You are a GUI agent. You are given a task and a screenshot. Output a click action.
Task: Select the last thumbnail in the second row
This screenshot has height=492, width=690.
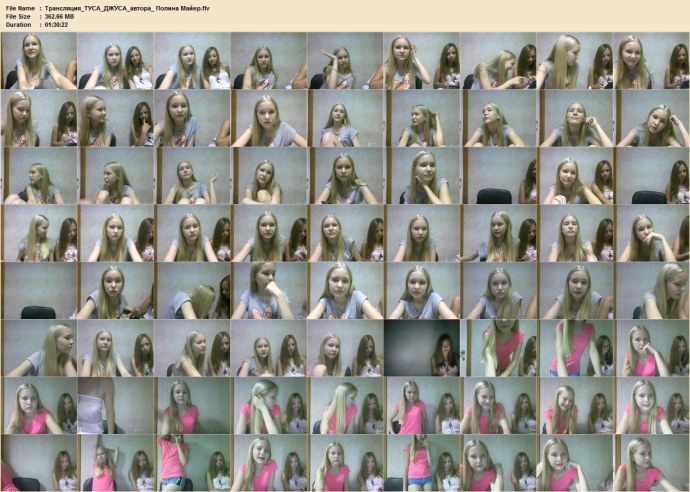(x=651, y=118)
